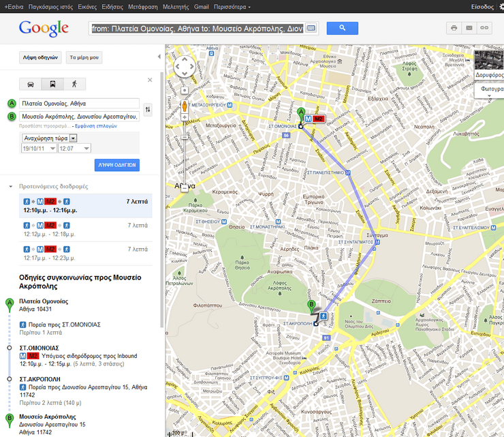
Task: Open +Εσένα in top bar
Action: pyautogui.click(x=14, y=7)
